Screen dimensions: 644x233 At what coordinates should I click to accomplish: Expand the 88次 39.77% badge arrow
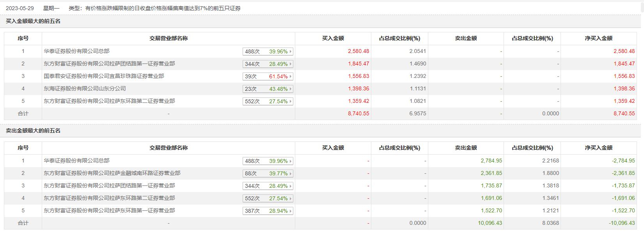click(290, 173)
